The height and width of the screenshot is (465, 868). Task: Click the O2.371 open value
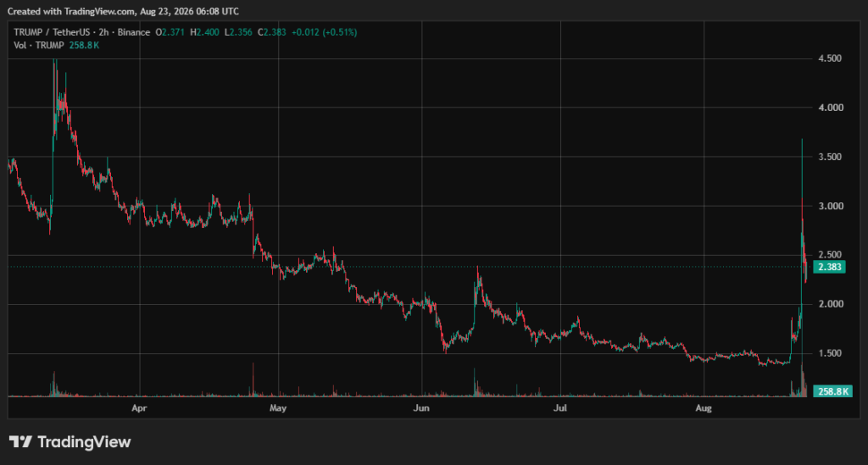[x=170, y=32]
